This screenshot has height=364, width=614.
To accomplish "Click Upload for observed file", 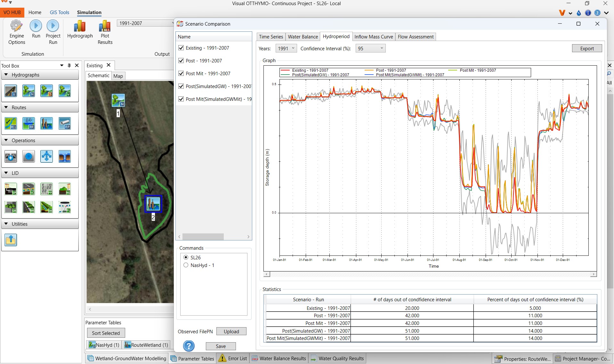I will pos(231,331).
